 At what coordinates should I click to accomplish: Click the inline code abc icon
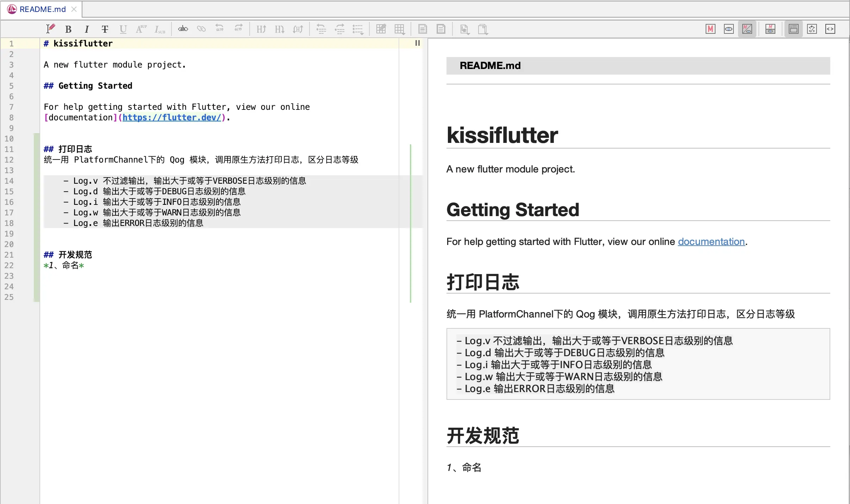click(183, 29)
